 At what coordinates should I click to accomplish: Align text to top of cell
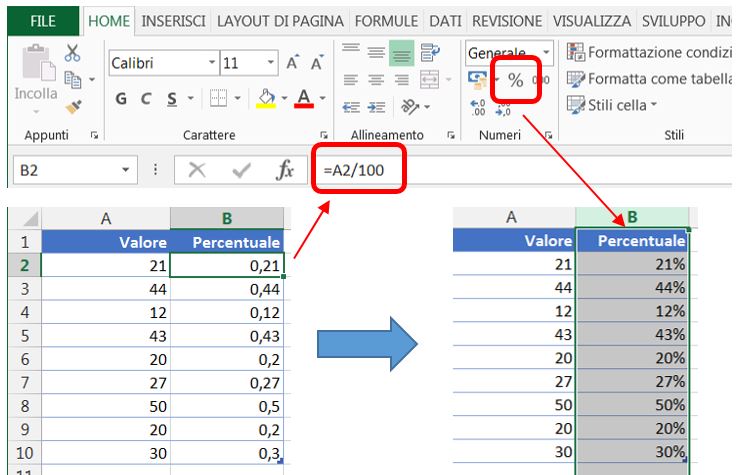click(x=351, y=51)
